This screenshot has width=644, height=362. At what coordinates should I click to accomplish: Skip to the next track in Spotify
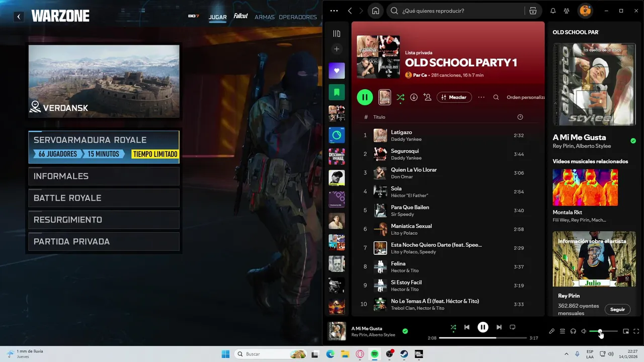tap(499, 327)
